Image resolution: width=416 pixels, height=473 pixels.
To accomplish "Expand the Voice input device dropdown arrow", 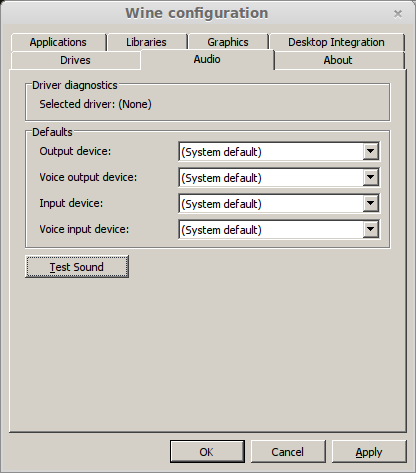I will 371,229.
